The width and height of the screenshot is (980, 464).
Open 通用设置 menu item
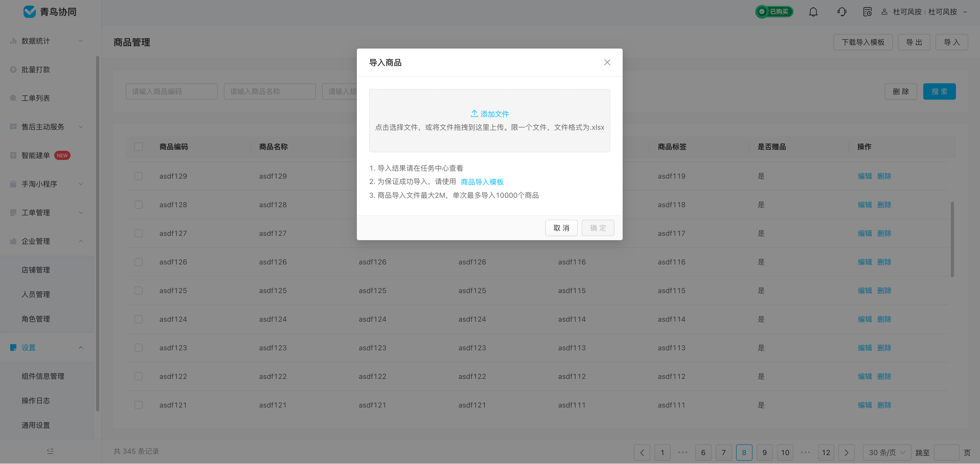point(36,425)
